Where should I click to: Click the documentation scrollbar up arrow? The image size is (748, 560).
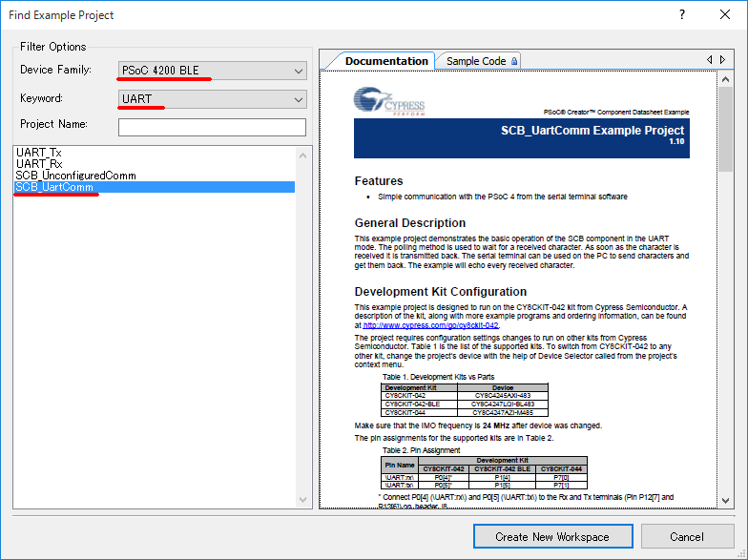(x=725, y=79)
